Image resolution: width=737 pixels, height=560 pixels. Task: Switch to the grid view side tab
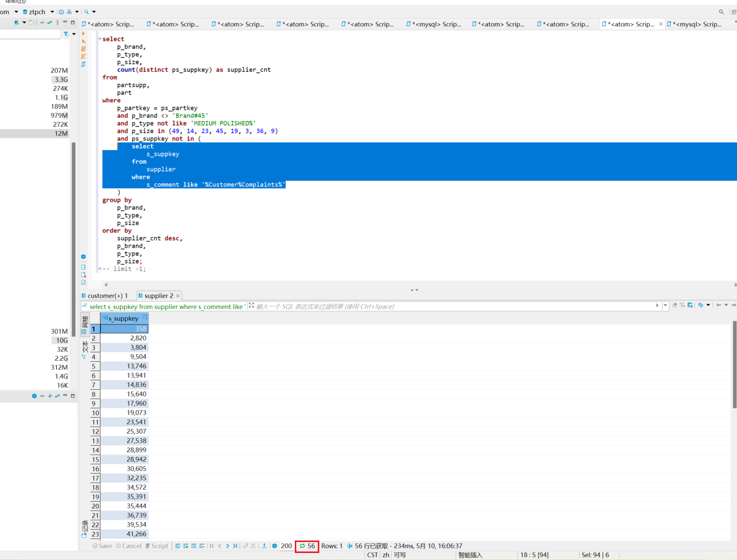pos(85,325)
